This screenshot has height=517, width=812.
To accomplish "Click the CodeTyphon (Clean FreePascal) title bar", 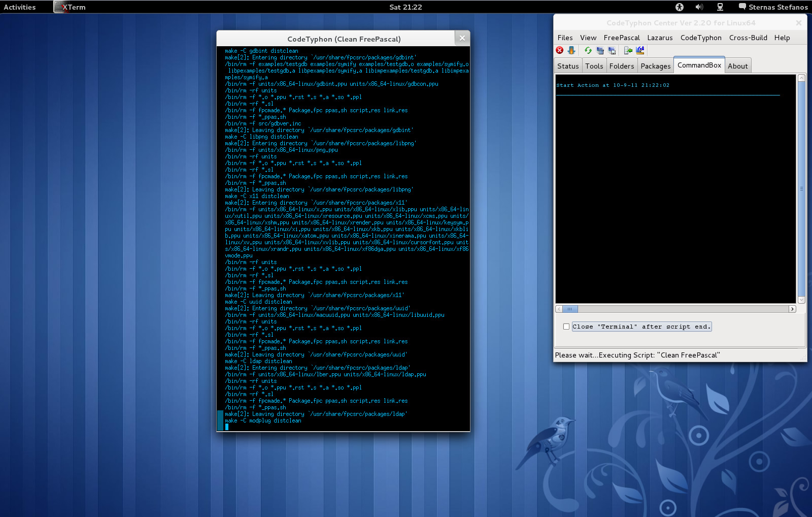I will coord(344,39).
